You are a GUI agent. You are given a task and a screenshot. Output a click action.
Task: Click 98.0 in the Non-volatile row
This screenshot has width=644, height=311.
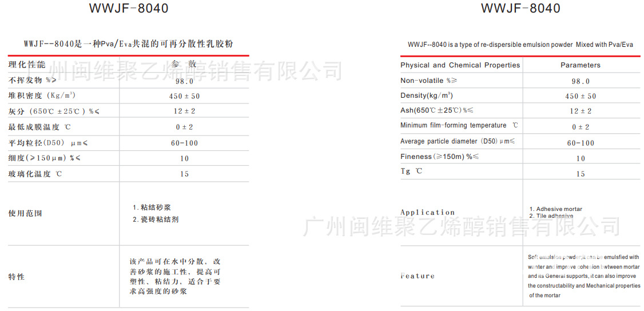coord(581,81)
